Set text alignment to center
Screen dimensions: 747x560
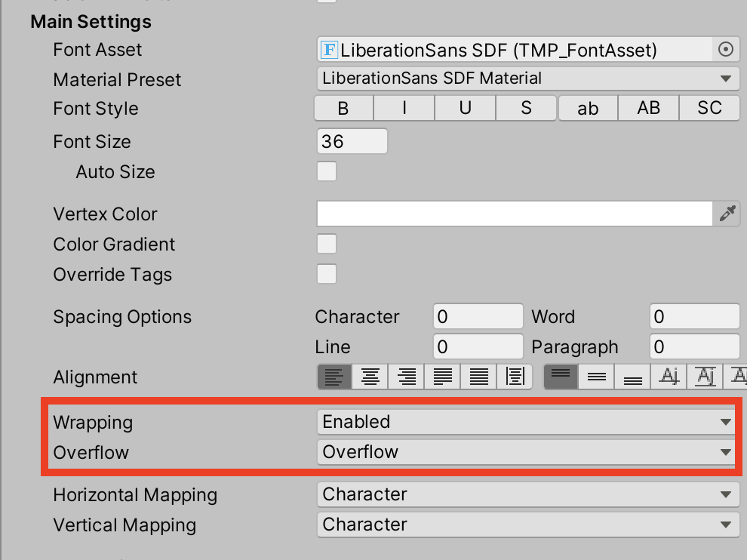click(x=370, y=376)
